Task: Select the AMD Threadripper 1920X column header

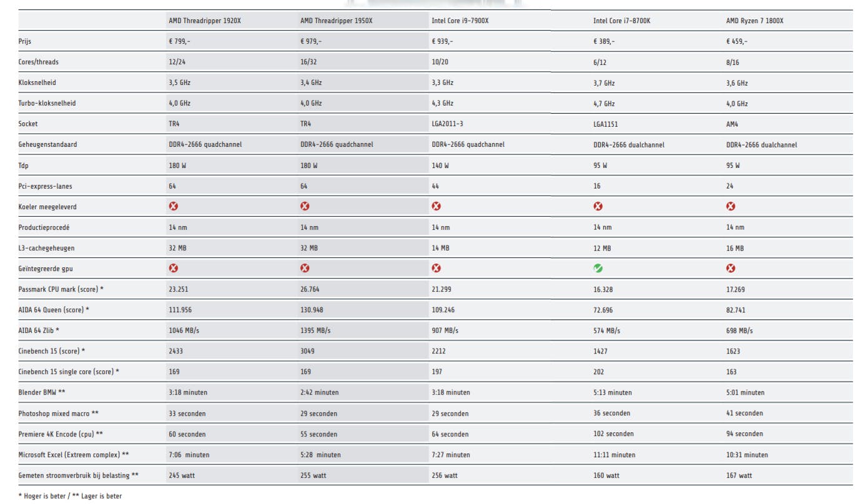Action: pyautogui.click(x=204, y=21)
